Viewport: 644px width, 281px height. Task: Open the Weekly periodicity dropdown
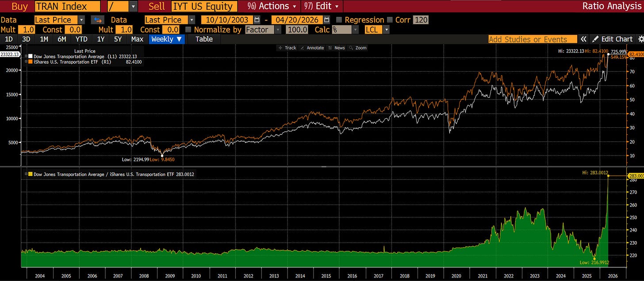167,39
